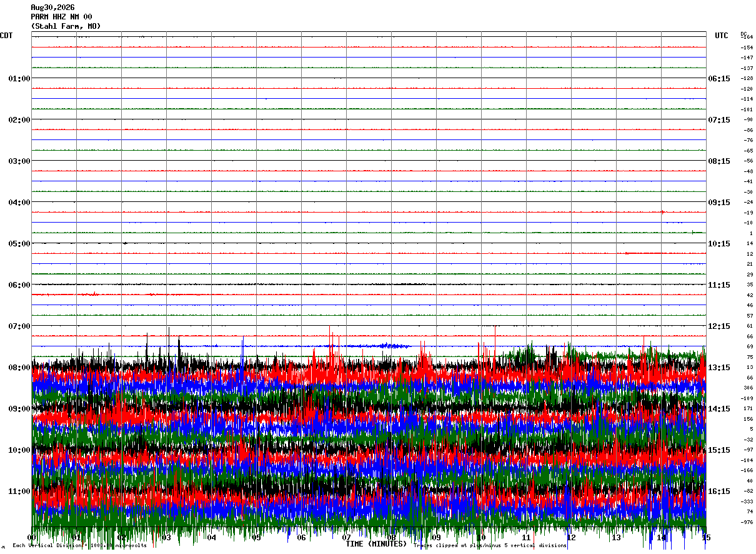This screenshot has height=554, width=756.
Task: Click the UTC column header
Action: click(722, 36)
